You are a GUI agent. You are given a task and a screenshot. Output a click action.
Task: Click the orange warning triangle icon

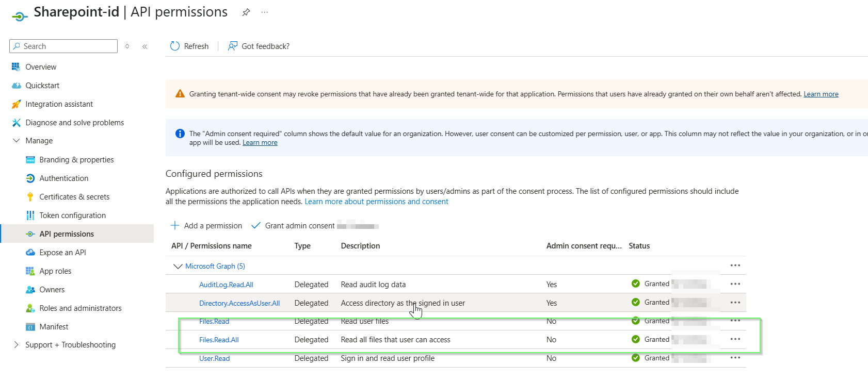pos(180,94)
